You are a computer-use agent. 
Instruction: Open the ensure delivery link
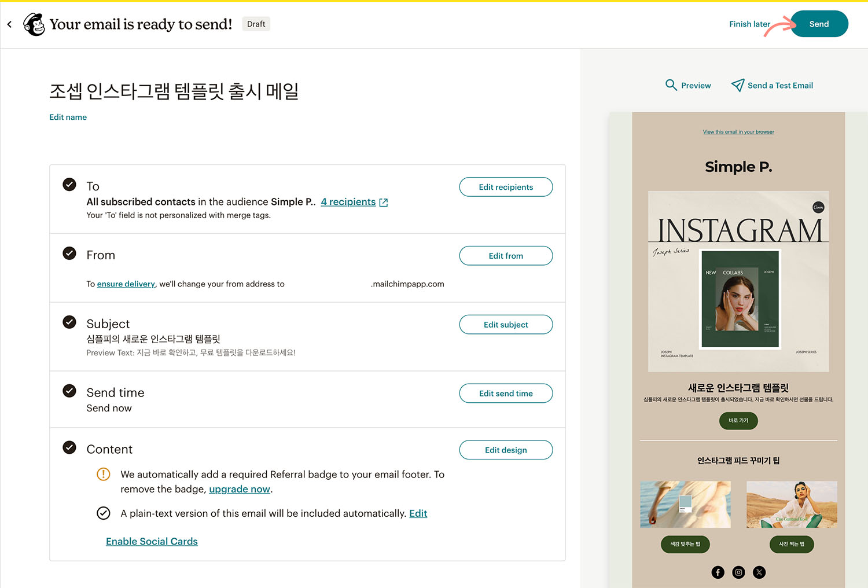click(126, 284)
